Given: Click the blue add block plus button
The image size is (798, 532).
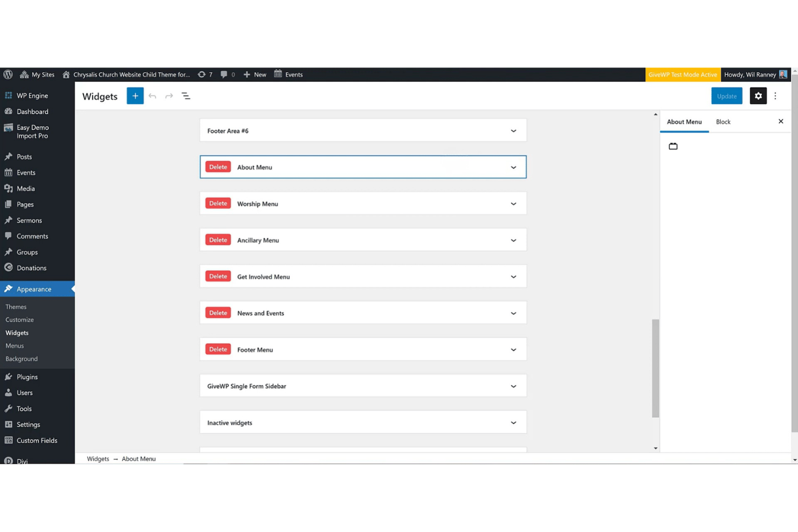Looking at the screenshot, I should pos(135,96).
